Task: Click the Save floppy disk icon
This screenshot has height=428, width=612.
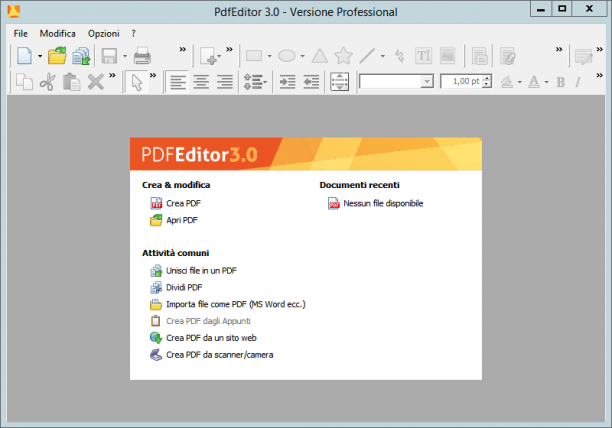Action: (109, 56)
